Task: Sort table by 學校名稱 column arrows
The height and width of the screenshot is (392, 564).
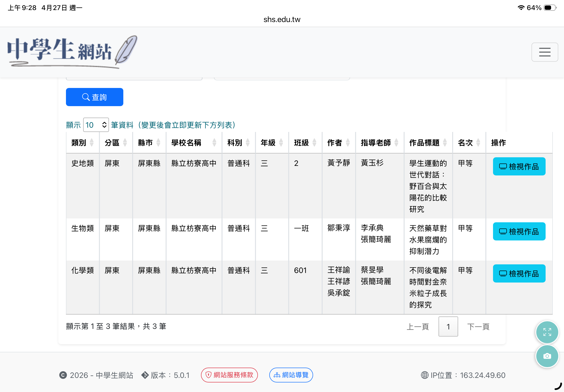Action: [x=214, y=142]
